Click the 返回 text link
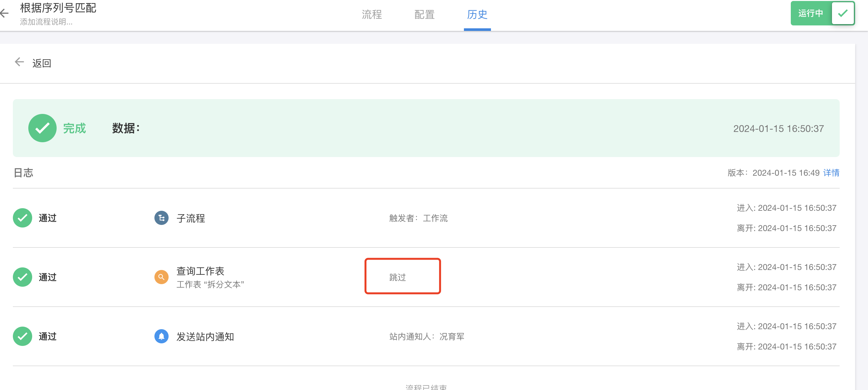The image size is (868, 390). point(42,63)
